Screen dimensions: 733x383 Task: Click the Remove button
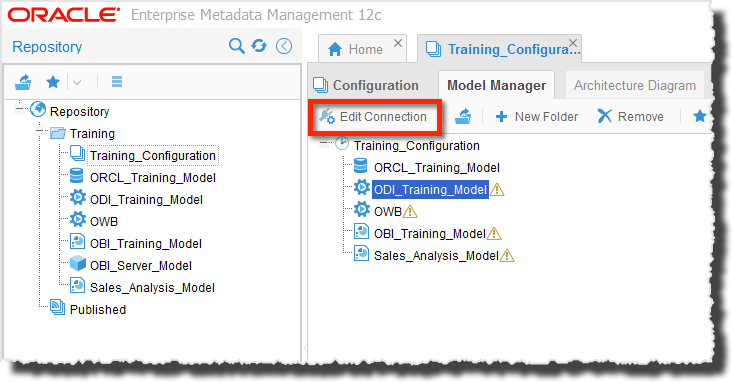(631, 116)
